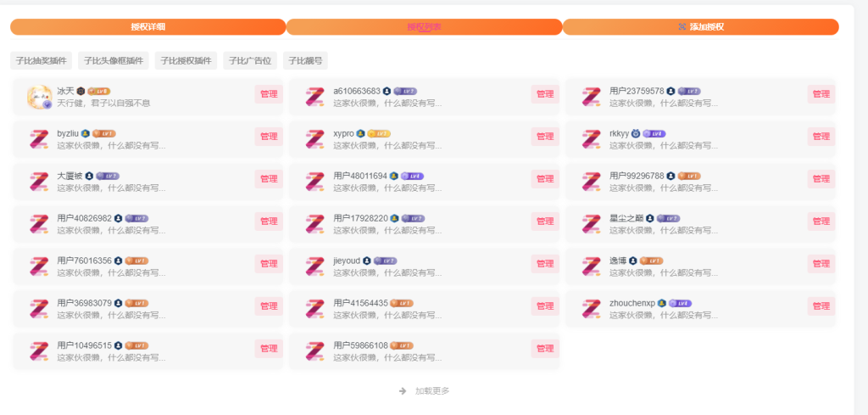The width and height of the screenshot is (868, 415).
Task: Click the level badge beside 冰天
Action: click(99, 91)
